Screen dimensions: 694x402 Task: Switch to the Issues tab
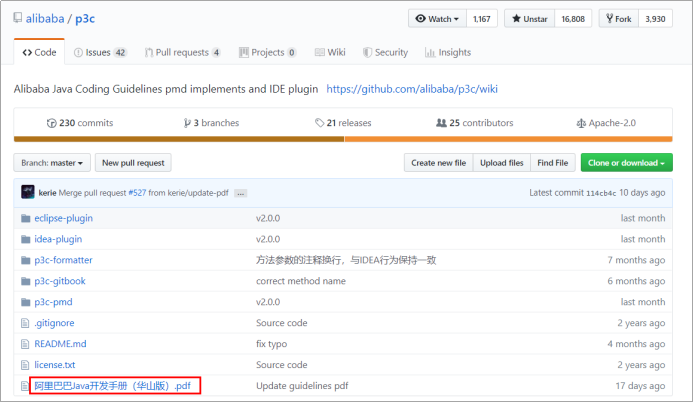(100, 52)
